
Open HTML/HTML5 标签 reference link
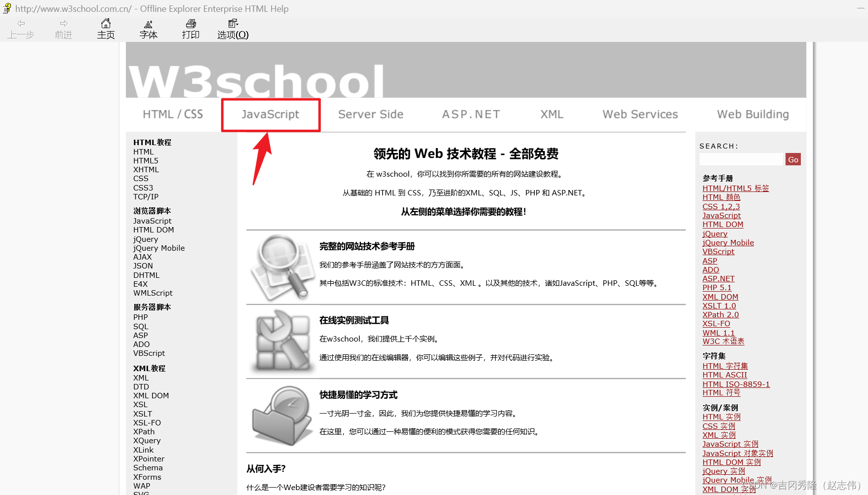736,189
